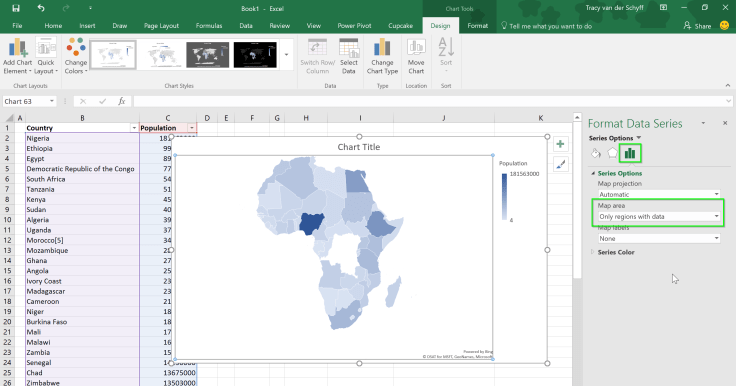
Task: Select cell containing Madagascar
Action: [x=82, y=291]
